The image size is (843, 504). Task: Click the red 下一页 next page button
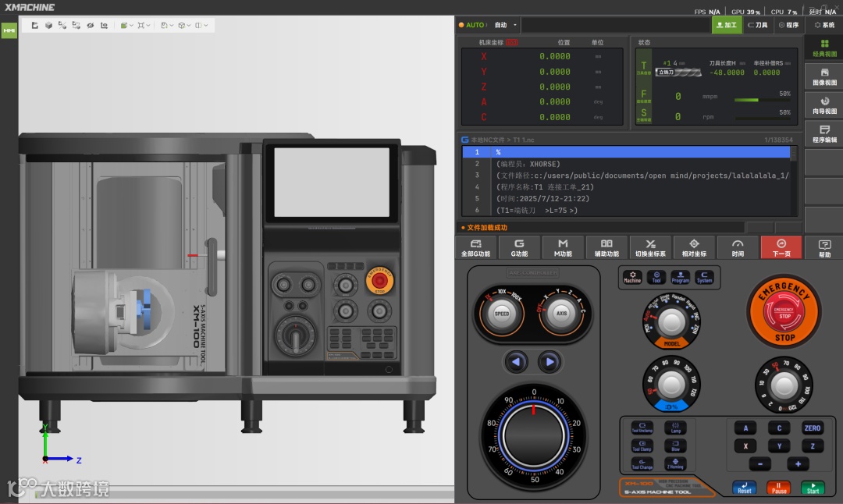pyautogui.click(x=781, y=247)
